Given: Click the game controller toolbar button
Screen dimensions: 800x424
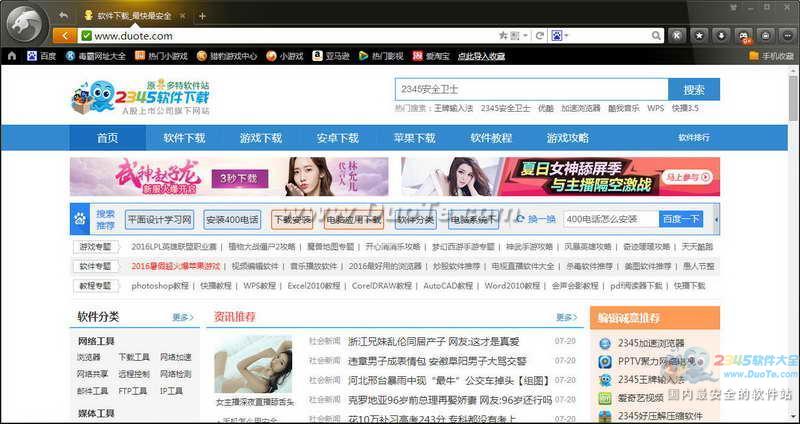Looking at the screenshot, I should (743, 36).
